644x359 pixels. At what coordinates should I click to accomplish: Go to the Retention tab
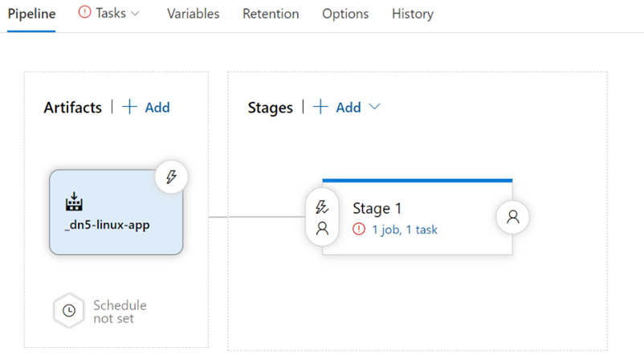271,14
